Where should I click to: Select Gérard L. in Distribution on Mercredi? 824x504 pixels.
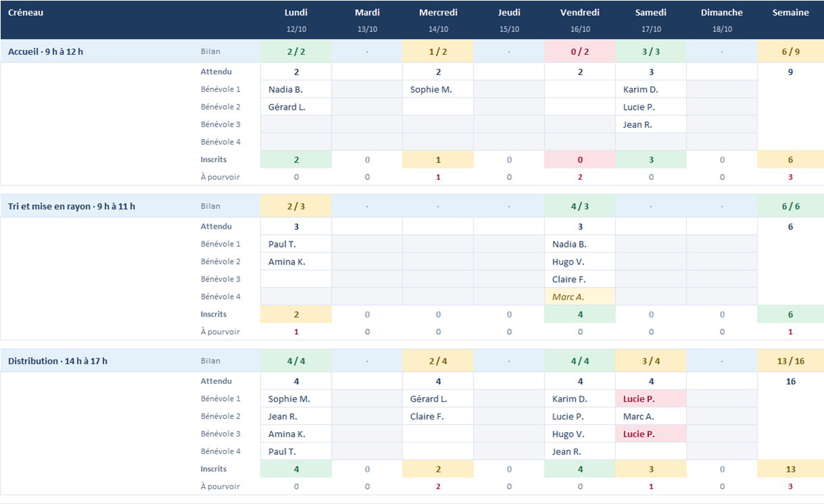point(438,399)
